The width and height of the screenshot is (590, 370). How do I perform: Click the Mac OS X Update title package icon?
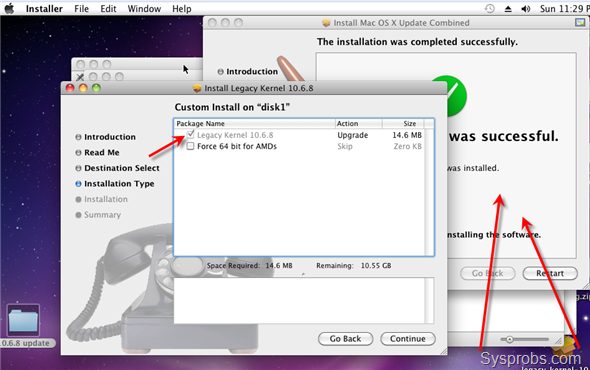[326, 23]
